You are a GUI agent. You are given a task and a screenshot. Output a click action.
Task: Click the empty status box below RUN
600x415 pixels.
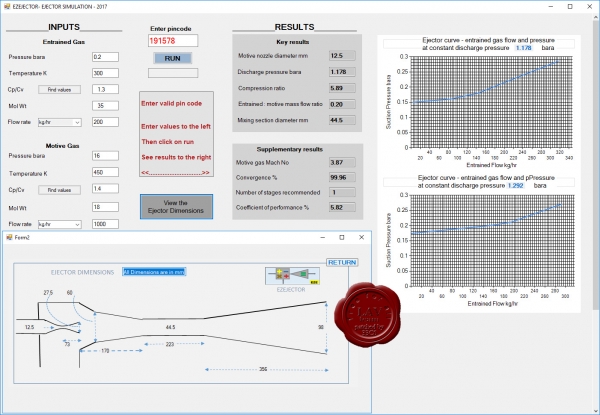(173, 73)
